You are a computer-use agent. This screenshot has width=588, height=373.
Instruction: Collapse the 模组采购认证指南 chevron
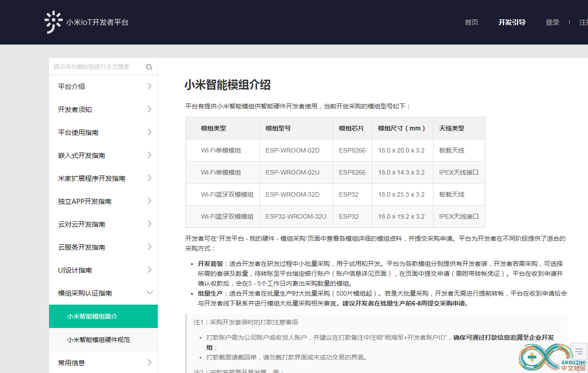pos(150,293)
